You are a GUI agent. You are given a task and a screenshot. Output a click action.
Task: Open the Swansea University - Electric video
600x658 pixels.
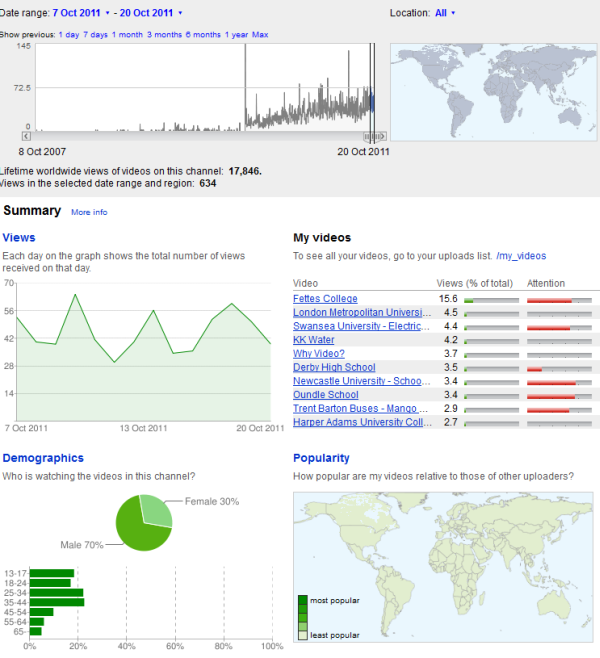coord(361,326)
